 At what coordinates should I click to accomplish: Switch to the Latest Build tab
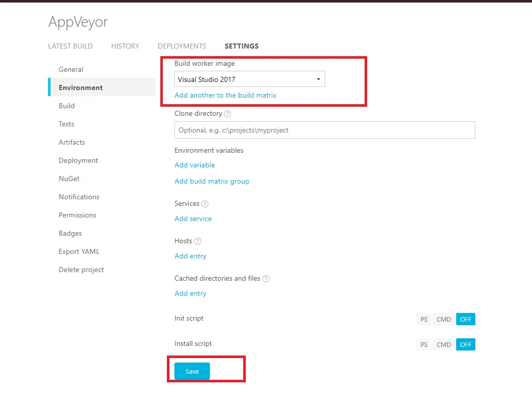tap(70, 46)
